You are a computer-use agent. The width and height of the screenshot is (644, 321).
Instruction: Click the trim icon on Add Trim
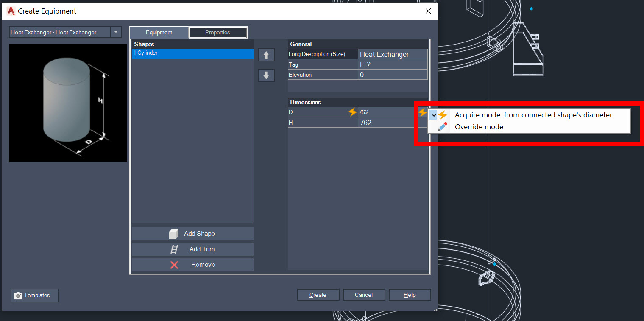(x=174, y=249)
